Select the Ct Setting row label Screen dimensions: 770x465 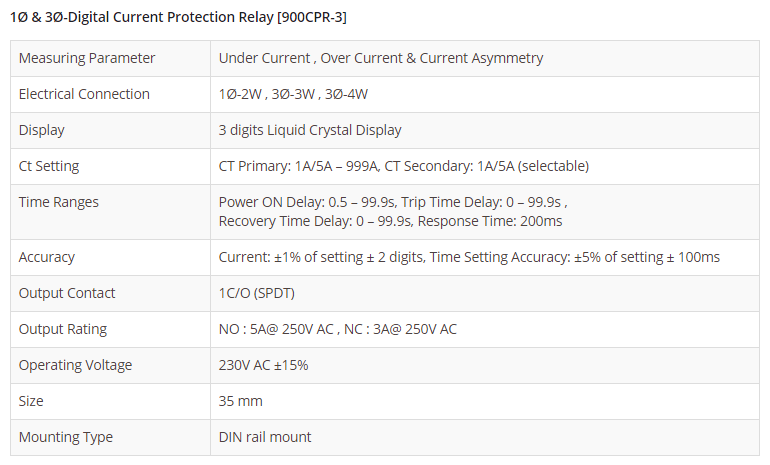pos(49,166)
